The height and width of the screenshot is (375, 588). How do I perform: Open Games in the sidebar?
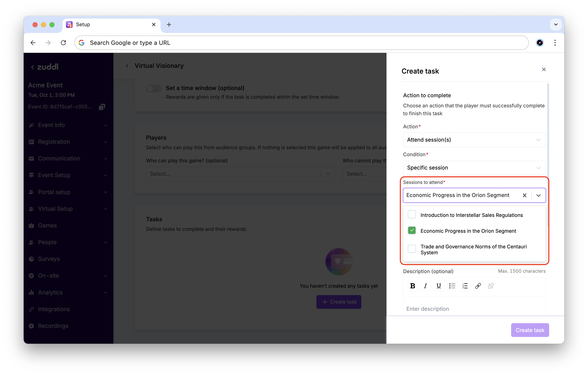pos(47,225)
